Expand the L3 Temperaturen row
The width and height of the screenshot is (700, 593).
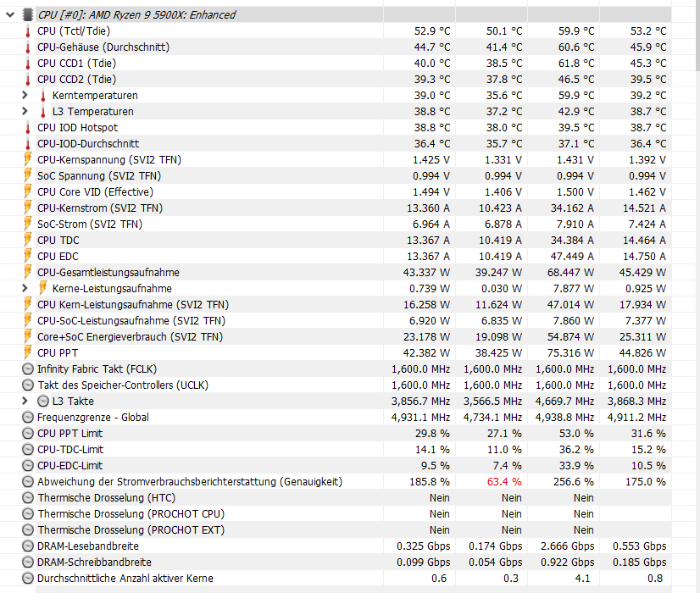tap(25, 111)
